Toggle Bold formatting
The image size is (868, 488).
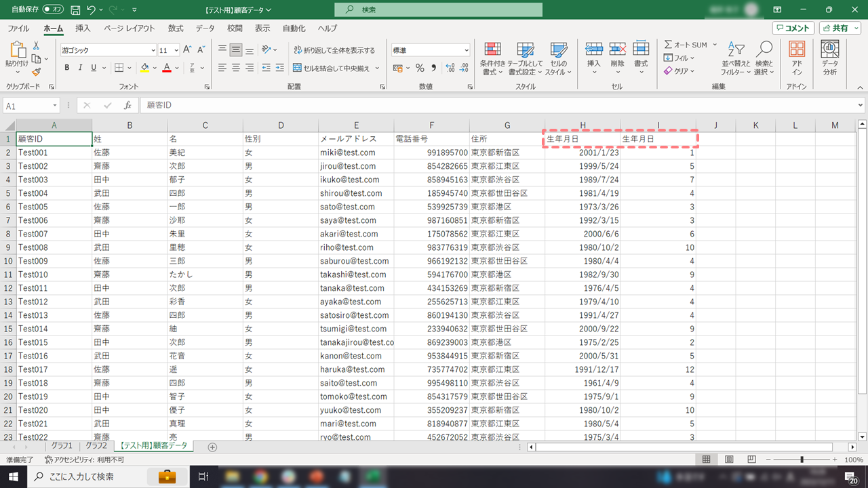tap(67, 68)
